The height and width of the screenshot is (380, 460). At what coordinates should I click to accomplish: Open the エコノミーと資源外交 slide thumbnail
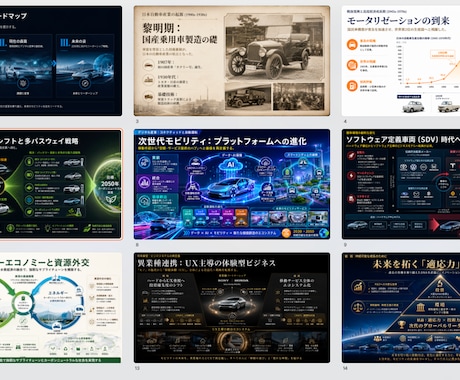(61, 308)
